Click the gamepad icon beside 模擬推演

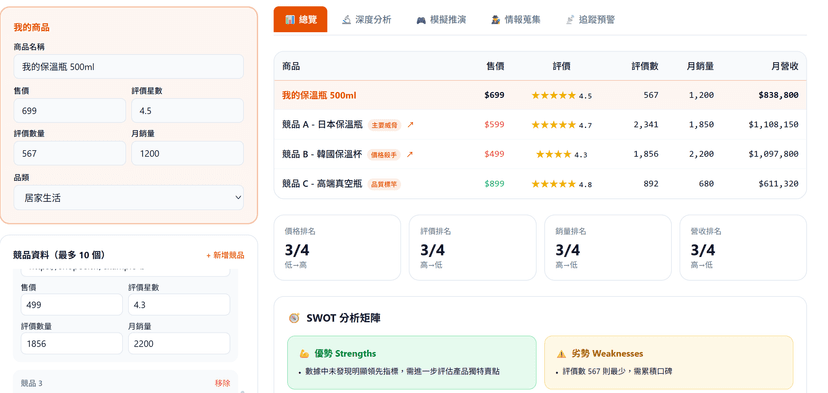pyautogui.click(x=421, y=20)
